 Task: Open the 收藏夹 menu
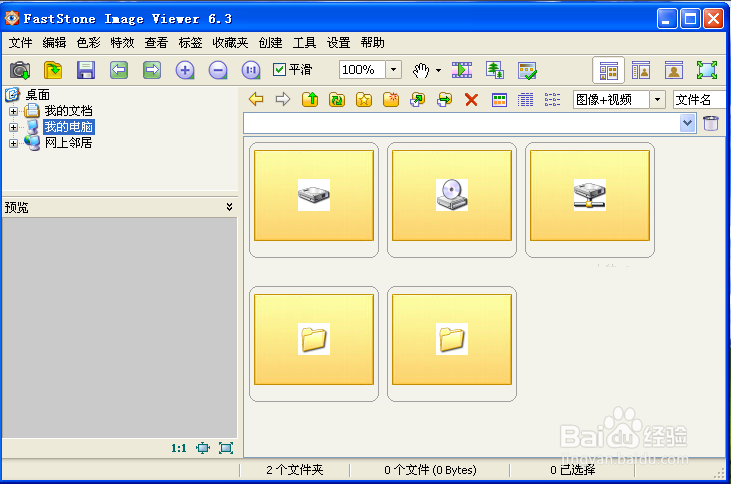(230, 43)
